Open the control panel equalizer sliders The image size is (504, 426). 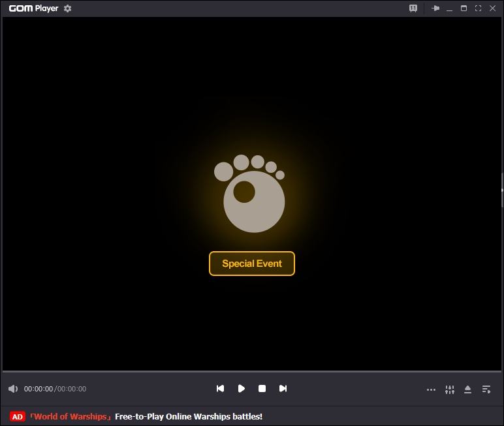tap(450, 389)
